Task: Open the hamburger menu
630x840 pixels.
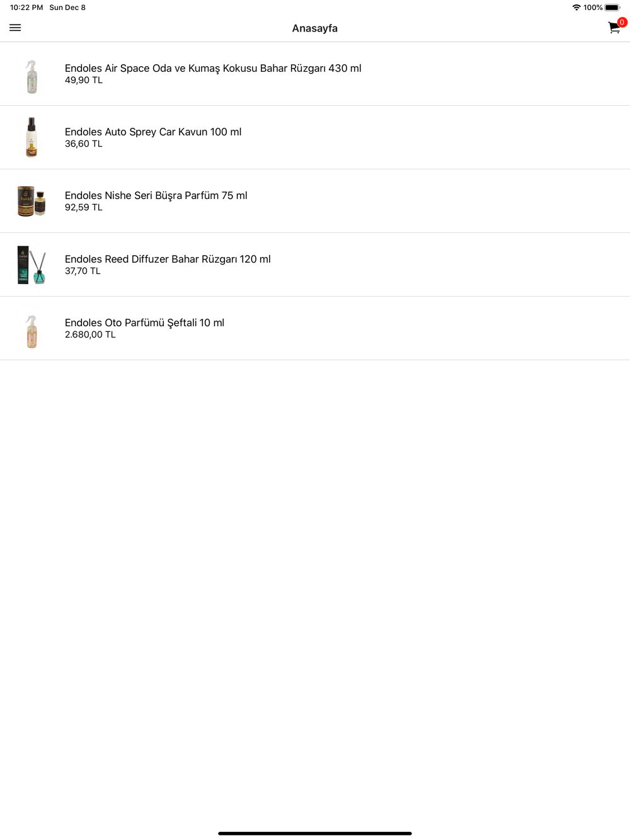Action: click(15, 28)
